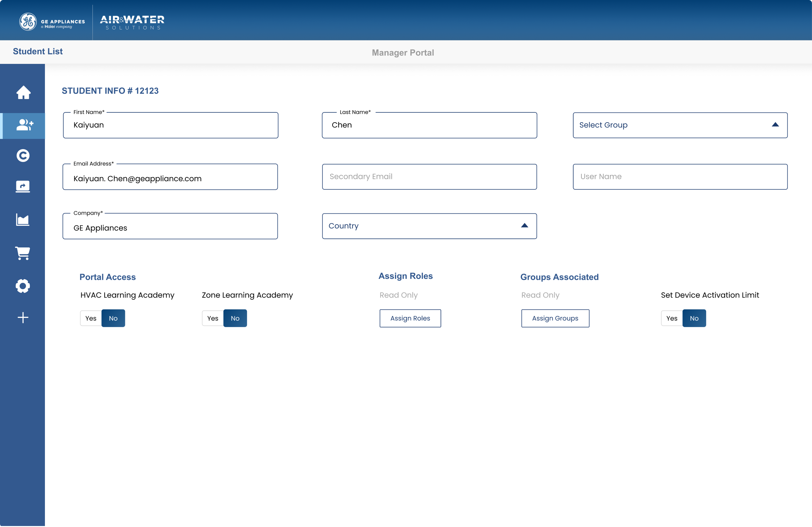
Task: Open the Country dropdown
Action: point(429,226)
